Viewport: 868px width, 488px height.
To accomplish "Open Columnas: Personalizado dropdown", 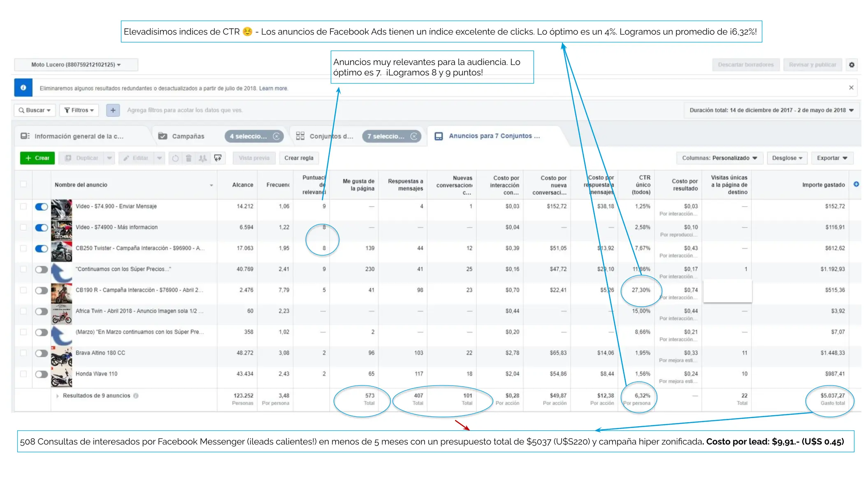I will (719, 158).
